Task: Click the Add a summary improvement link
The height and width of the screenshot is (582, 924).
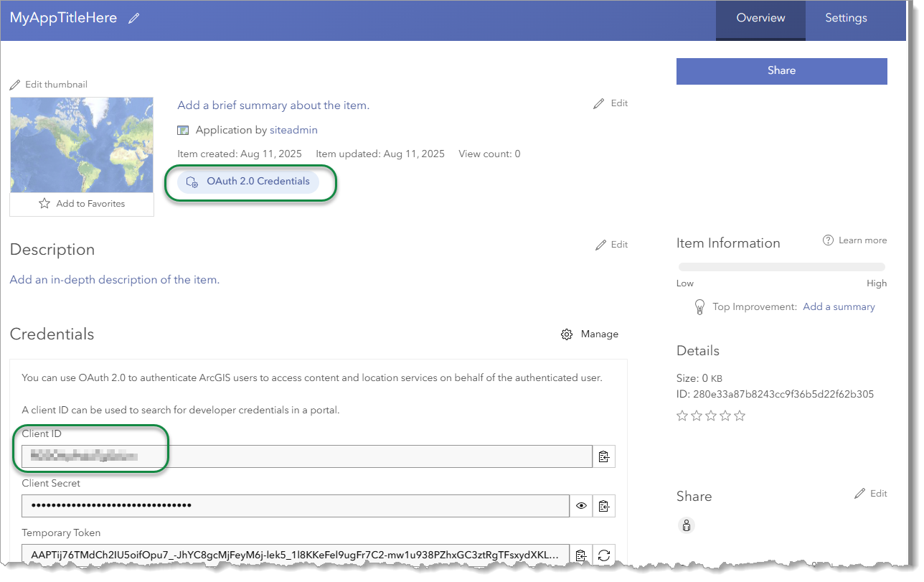Action: coord(839,306)
